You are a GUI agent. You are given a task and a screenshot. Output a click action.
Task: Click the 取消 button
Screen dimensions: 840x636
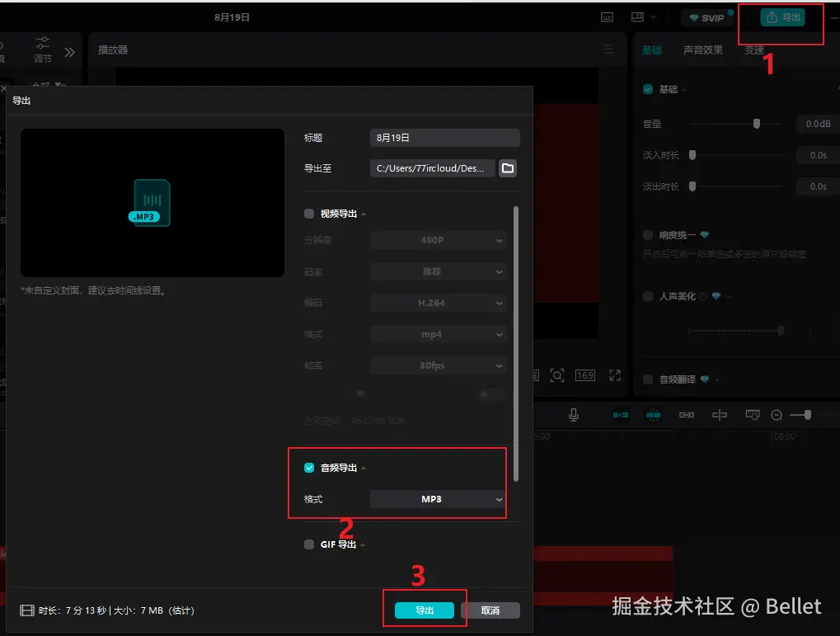(x=490, y=610)
